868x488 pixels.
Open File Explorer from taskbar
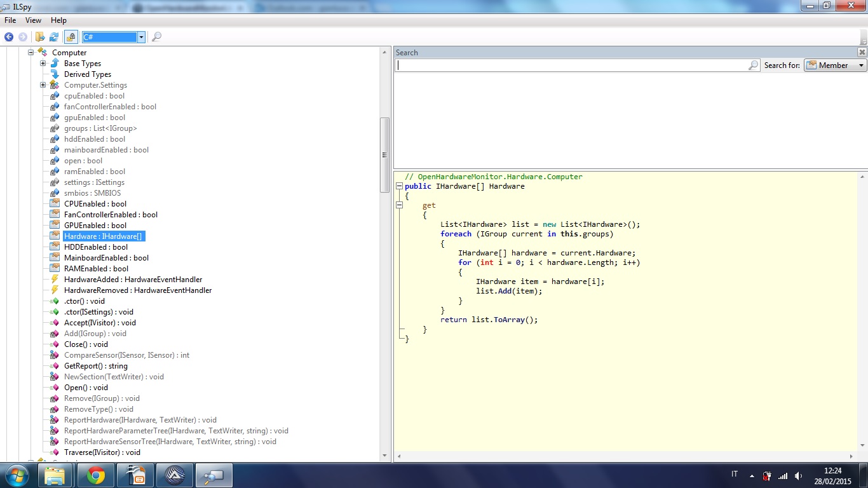tap(55, 475)
